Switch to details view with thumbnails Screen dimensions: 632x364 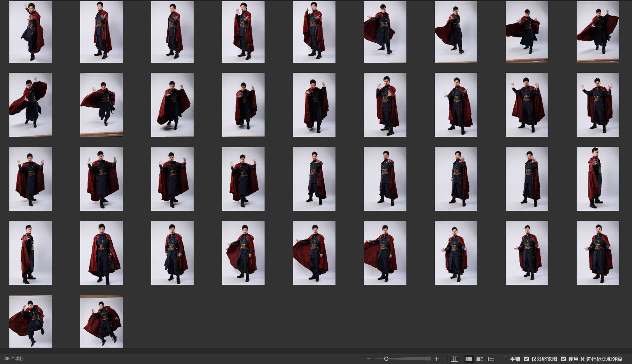pyautogui.click(x=480, y=359)
